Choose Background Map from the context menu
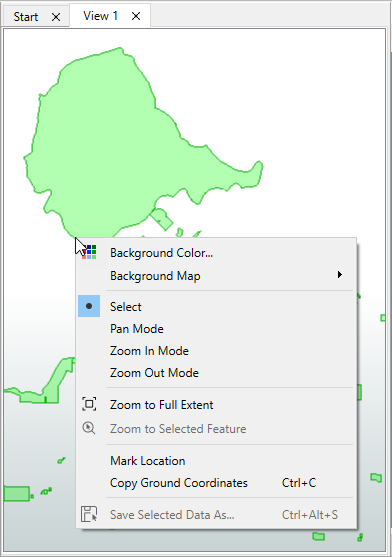Screen dimensions: 392x557 (216, 276)
